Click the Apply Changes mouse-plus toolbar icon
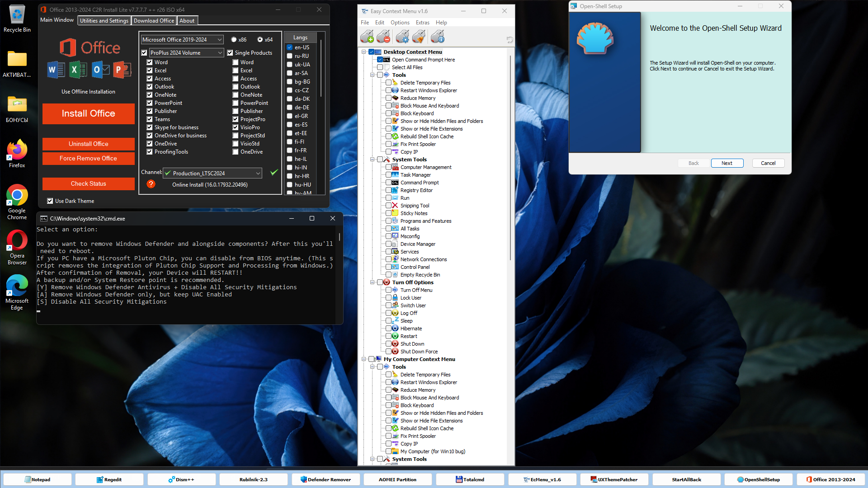 pyautogui.click(x=367, y=37)
